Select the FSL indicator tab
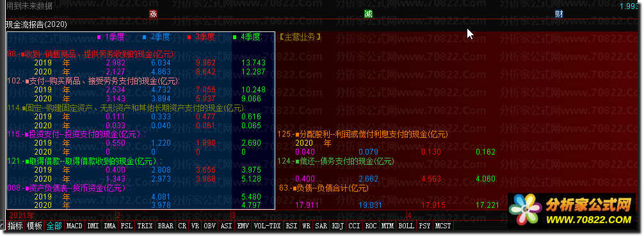 [x=127, y=226]
